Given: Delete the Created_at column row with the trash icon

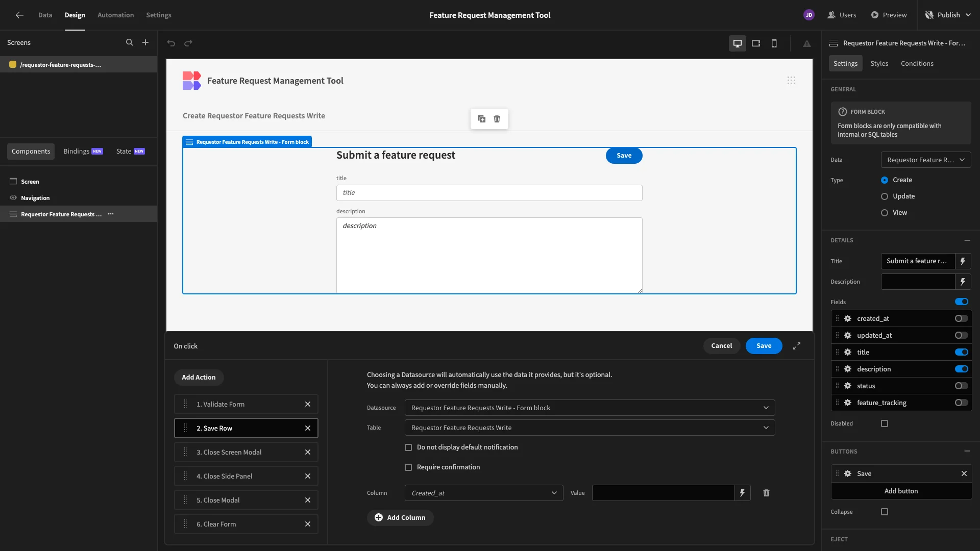Looking at the screenshot, I should [x=766, y=493].
